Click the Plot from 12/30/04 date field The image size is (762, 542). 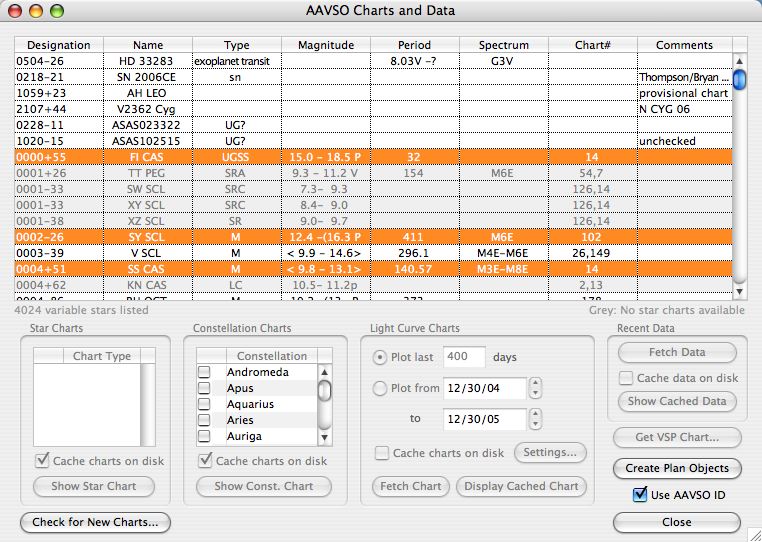(x=485, y=388)
